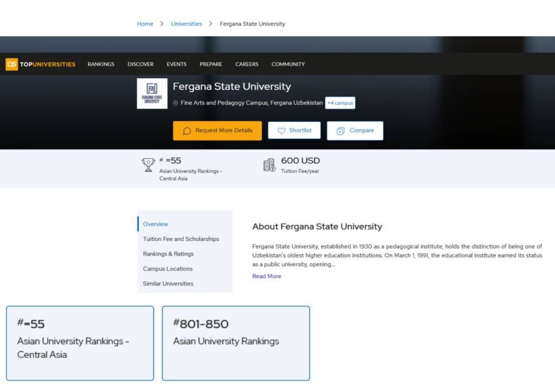Jump to Rankings & Ratings section
The image size is (555, 392).
pyautogui.click(x=169, y=254)
